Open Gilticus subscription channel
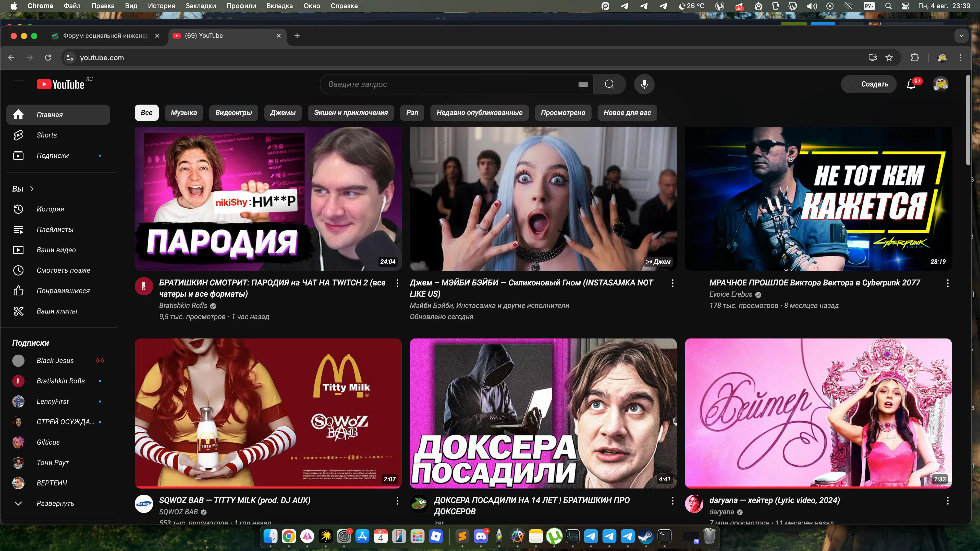Screen dimensions: 980x551 [58, 442]
